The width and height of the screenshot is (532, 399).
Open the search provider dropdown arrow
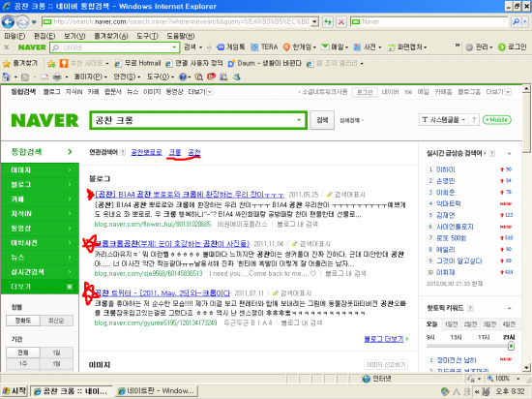[525, 22]
